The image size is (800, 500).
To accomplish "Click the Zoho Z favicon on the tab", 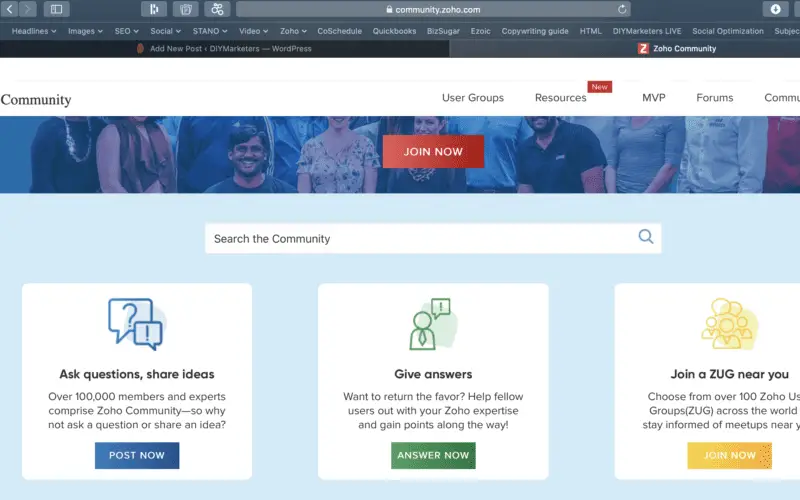I will (643, 48).
